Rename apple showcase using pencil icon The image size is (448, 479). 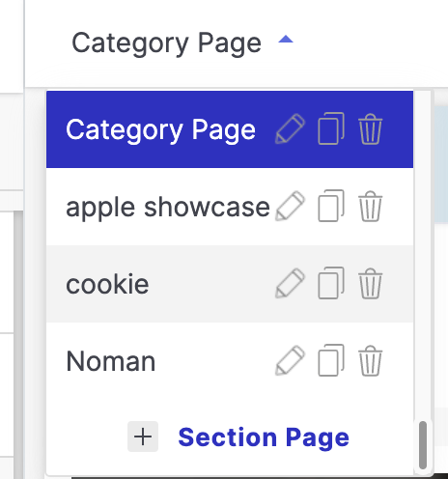(290, 206)
